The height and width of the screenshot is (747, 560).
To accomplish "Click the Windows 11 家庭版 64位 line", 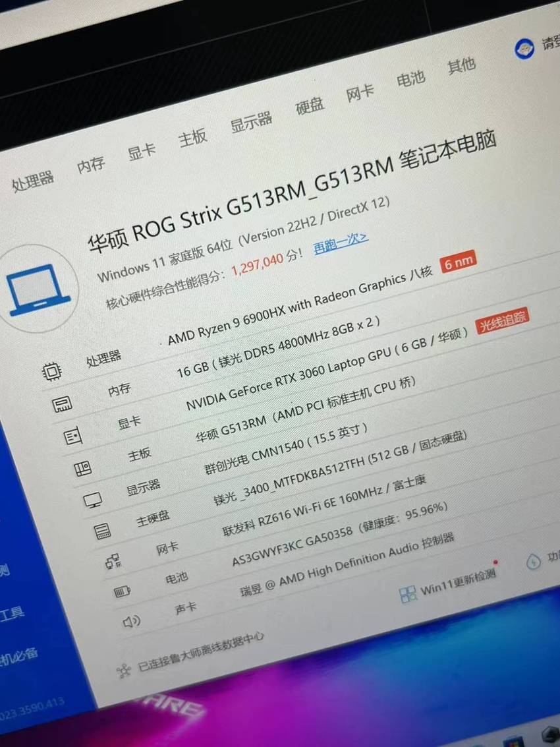I will pyautogui.click(x=243, y=238).
